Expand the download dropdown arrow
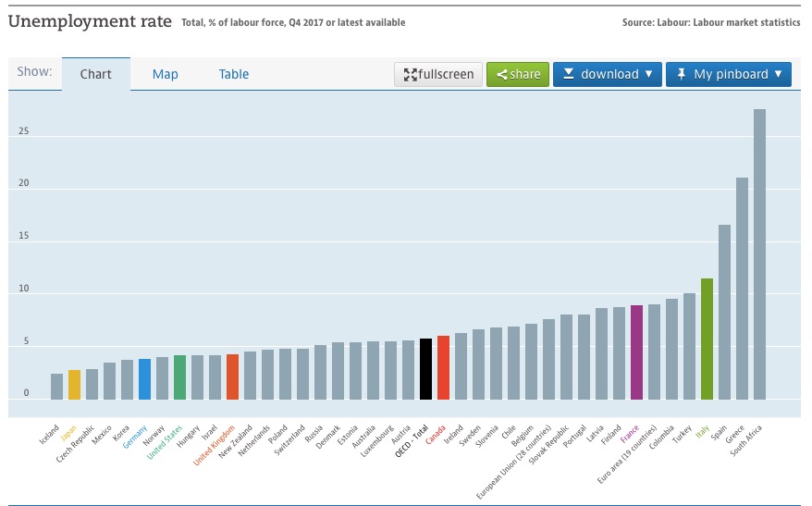Image resolution: width=812 pixels, height=506 pixels. [648, 74]
